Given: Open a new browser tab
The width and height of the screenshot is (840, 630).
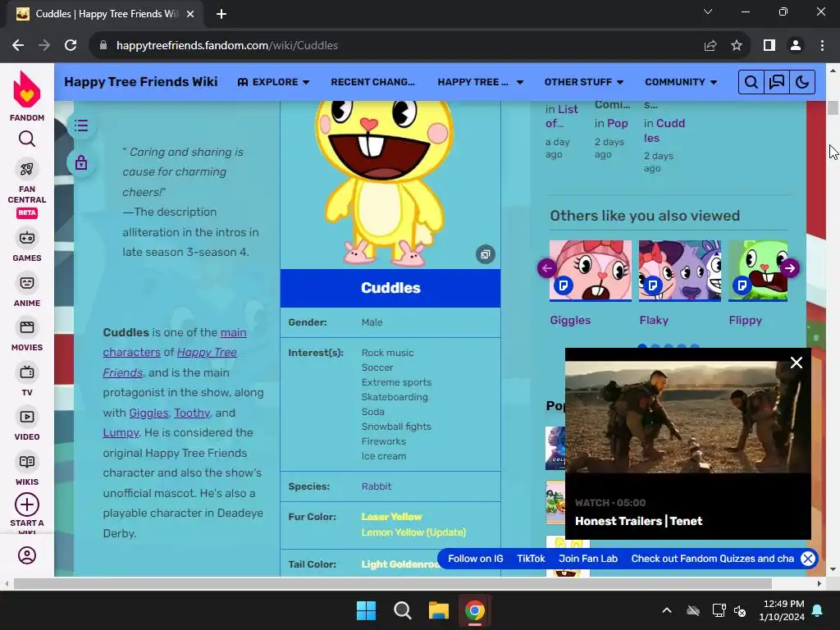Looking at the screenshot, I should pos(221,14).
